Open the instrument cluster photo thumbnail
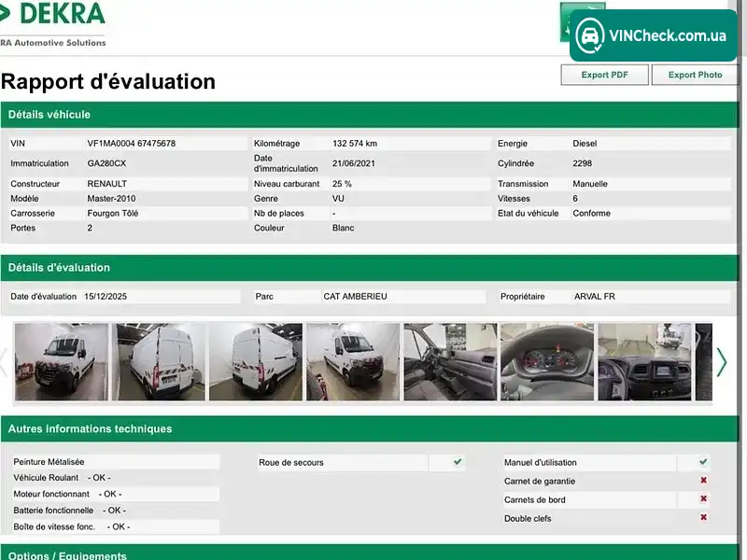Image resolution: width=747 pixels, height=560 pixels. (547, 362)
